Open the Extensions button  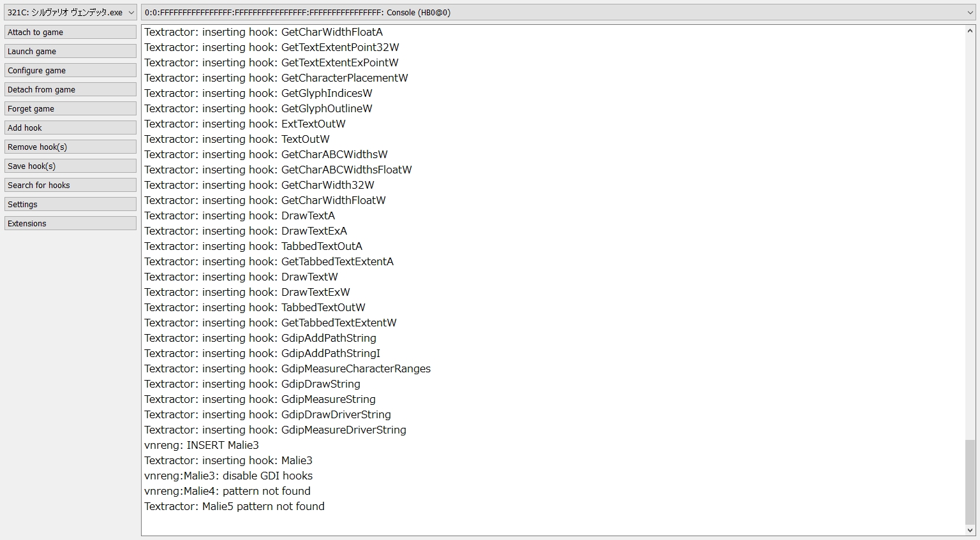click(x=70, y=223)
